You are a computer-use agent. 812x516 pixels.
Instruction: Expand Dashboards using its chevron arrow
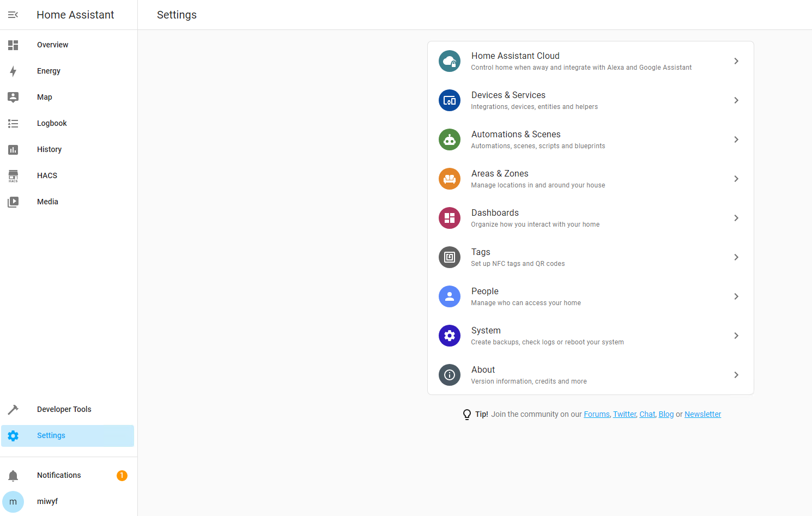pyautogui.click(x=736, y=218)
